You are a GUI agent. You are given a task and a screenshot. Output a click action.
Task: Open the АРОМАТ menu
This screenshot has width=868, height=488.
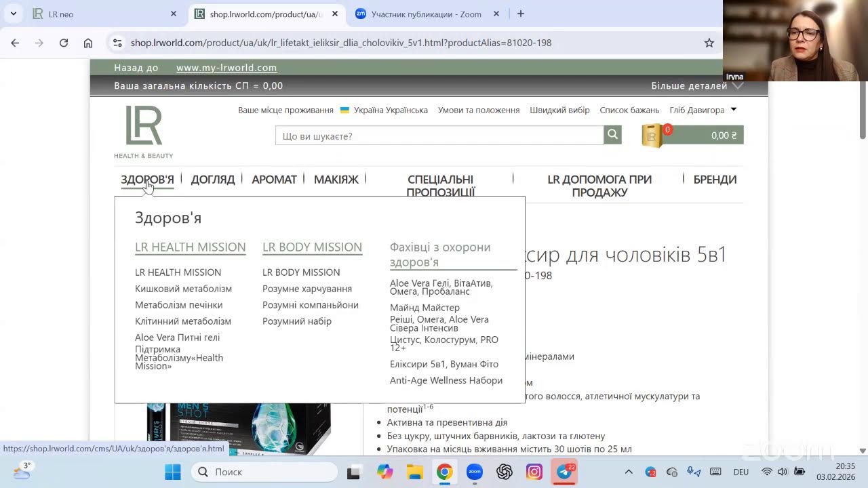(x=274, y=180)
